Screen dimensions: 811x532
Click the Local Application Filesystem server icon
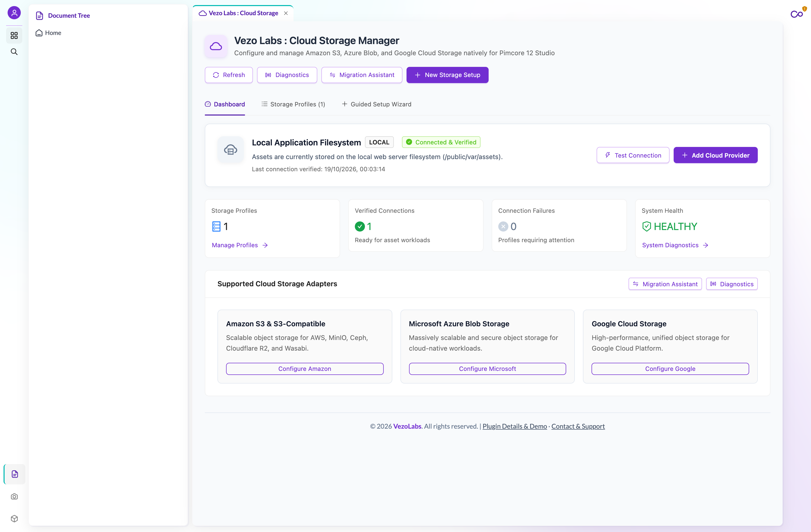pyautogui.click(x=231, y=149)
